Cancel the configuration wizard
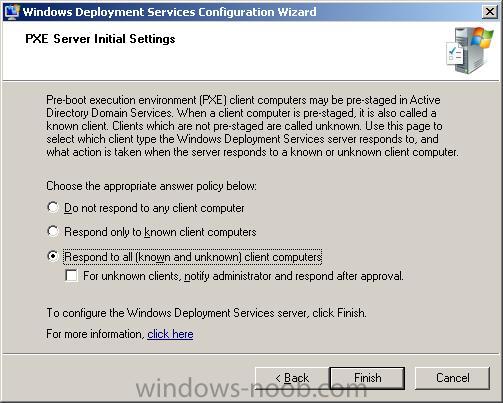Viewport: 503px width, 403px height. pyautogui.click(x=453, y=378)
